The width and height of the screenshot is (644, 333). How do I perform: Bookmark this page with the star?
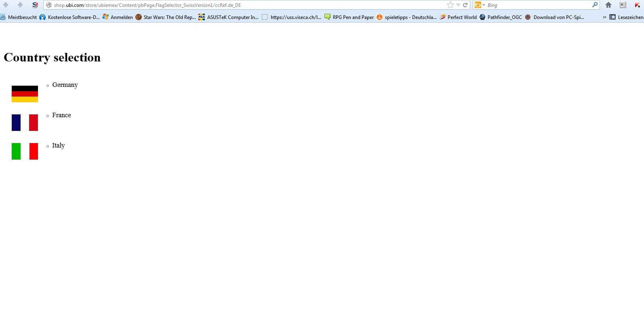450,5
